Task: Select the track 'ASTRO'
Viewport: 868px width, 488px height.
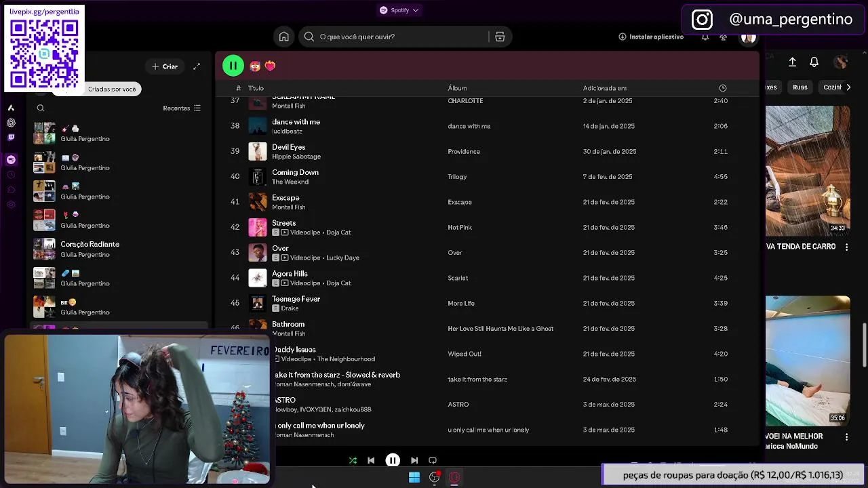Action: pyautogui.click(x=285, y=400)
